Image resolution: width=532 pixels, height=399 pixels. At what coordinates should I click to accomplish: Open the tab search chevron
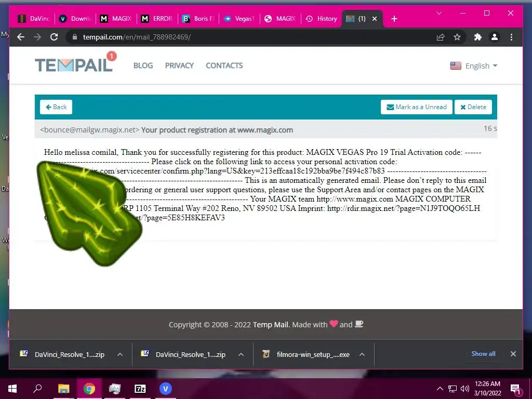438,13
